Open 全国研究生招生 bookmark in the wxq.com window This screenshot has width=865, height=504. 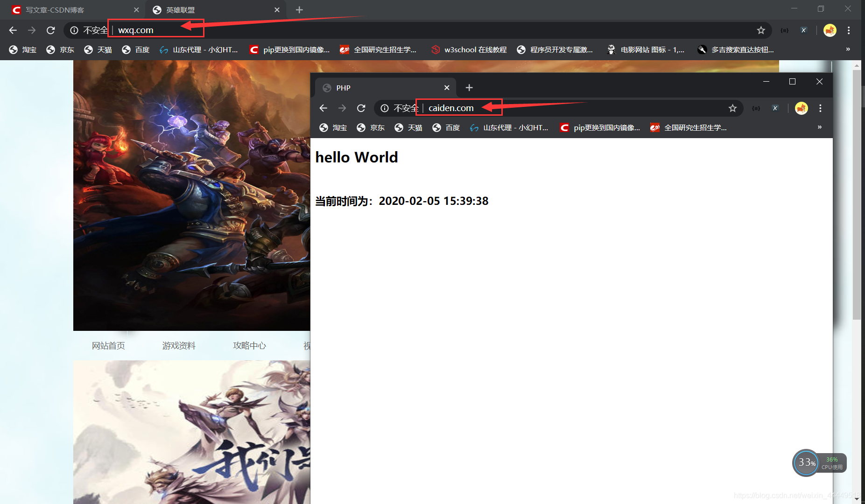click(378, 50)
